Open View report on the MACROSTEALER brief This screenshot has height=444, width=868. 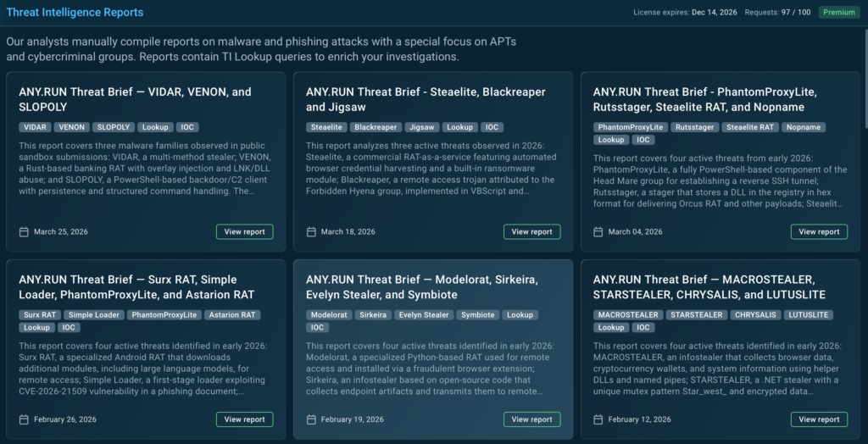coord(819,419)
